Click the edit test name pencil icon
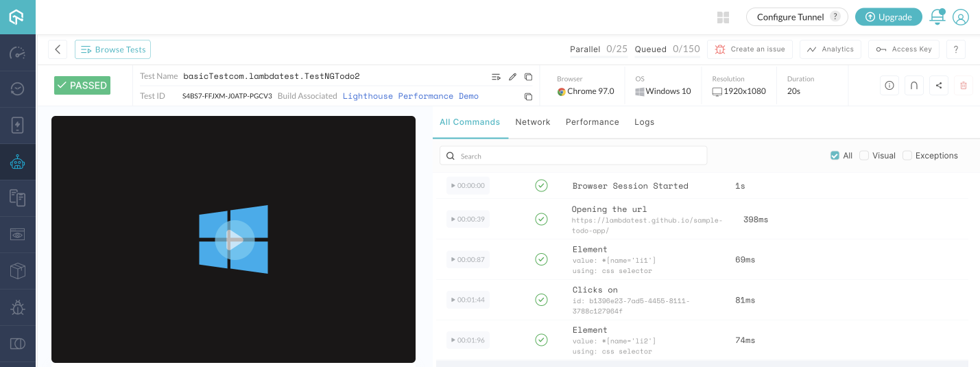 tap(512, 77)
